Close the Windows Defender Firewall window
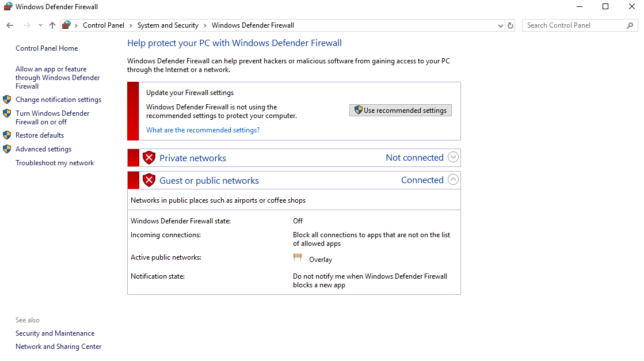 (x=632, y=6)
